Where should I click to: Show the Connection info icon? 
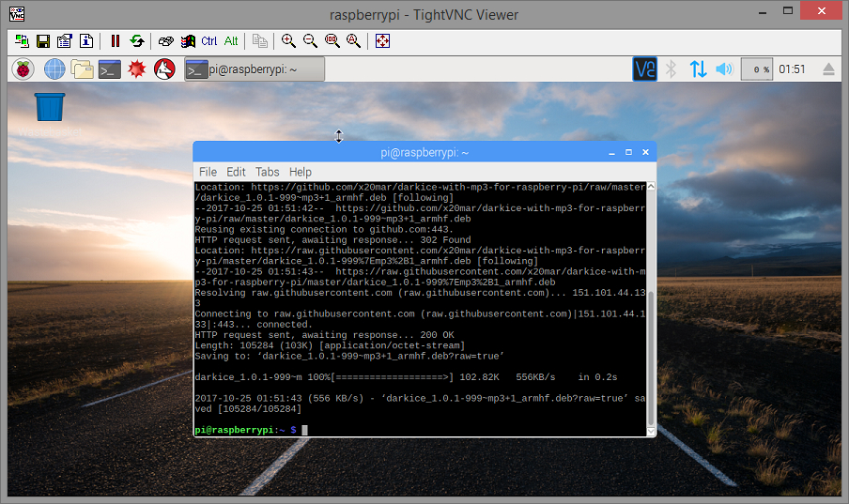(x=86, y=41)
